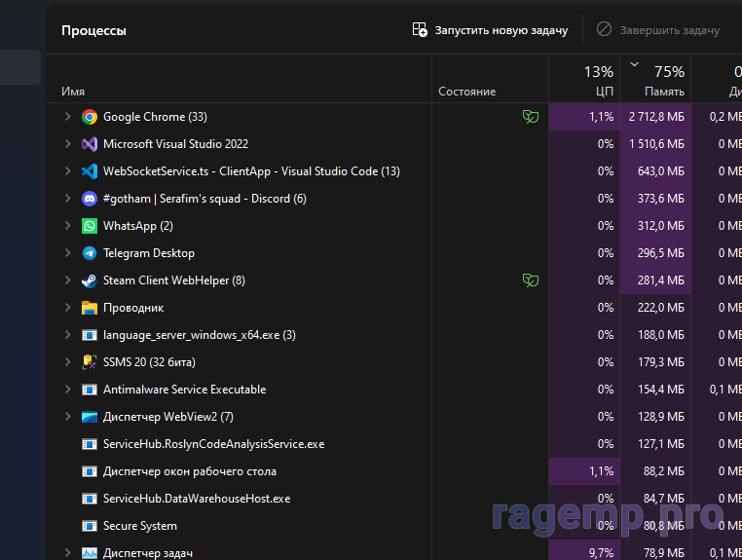
Task: Click the Microsoft Visual Studio 2022 icon
Action: pos(90,144)
